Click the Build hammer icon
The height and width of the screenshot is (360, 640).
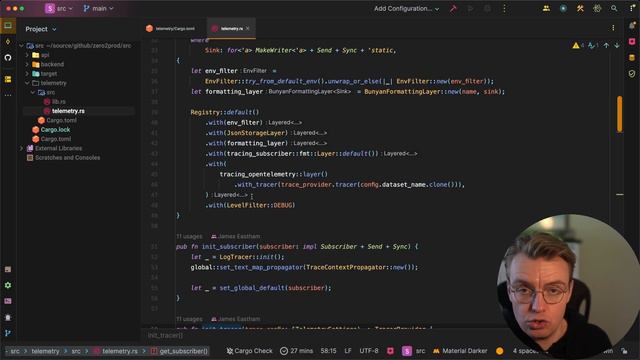[453, 8]
